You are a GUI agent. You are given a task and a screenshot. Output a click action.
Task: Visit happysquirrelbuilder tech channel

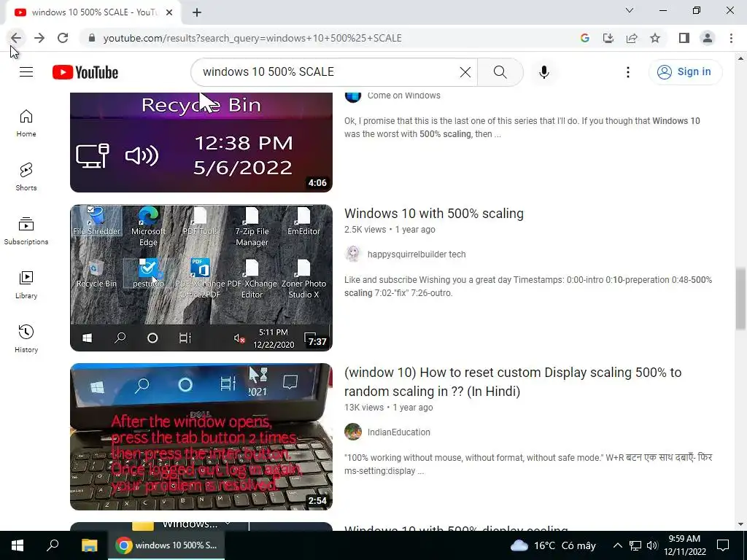(417, 254)
